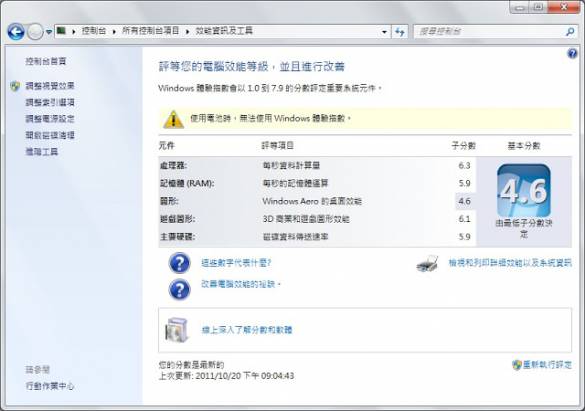This screenshot has width=585, height=411.
Task: Expand the breadcrumb arrow after 所有控制台項目
Action: pyautogui.click(x=188, y=31)
